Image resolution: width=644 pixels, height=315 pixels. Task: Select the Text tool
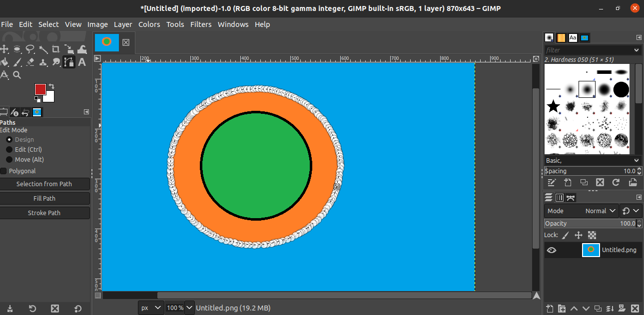pyautogui.click(x=82, y=62)
